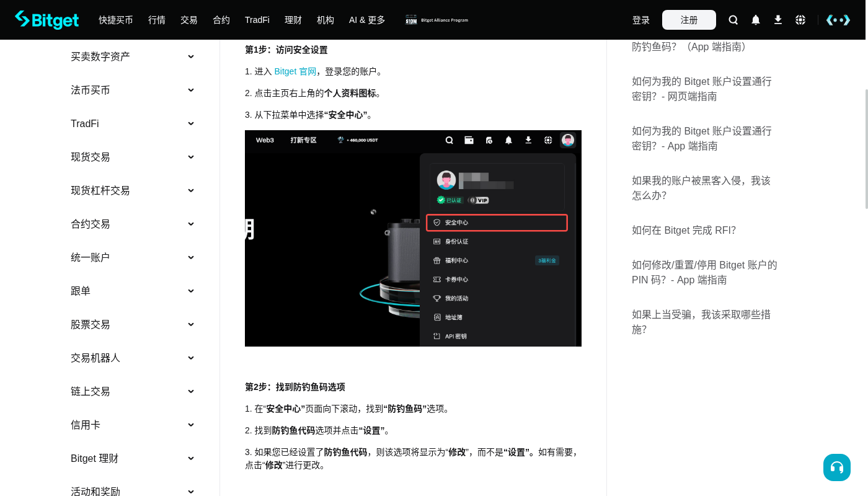Expand the 现货交易 sidebar section
This screenshot has height=496, width=868.
coord(133,157)
